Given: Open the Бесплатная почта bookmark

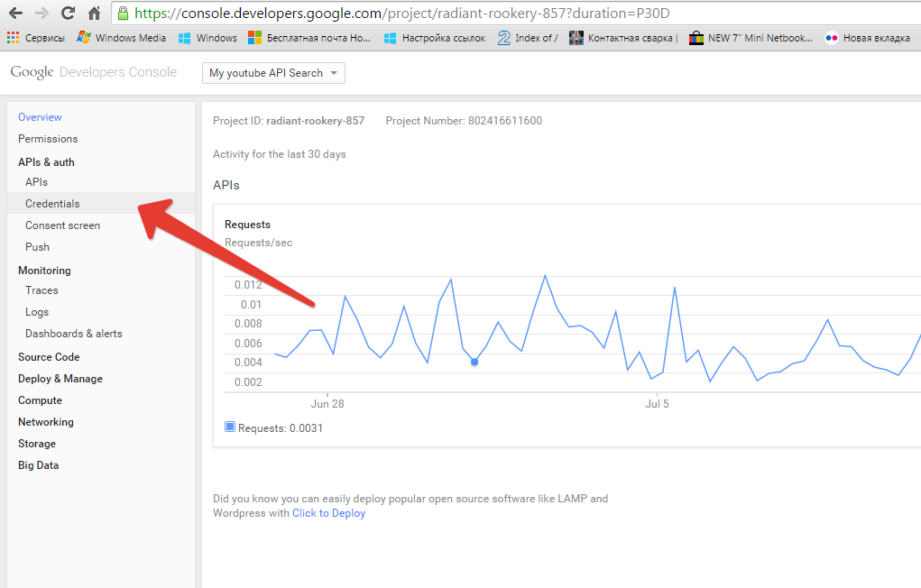Looking at the screenshot, I should pos(309,38).
